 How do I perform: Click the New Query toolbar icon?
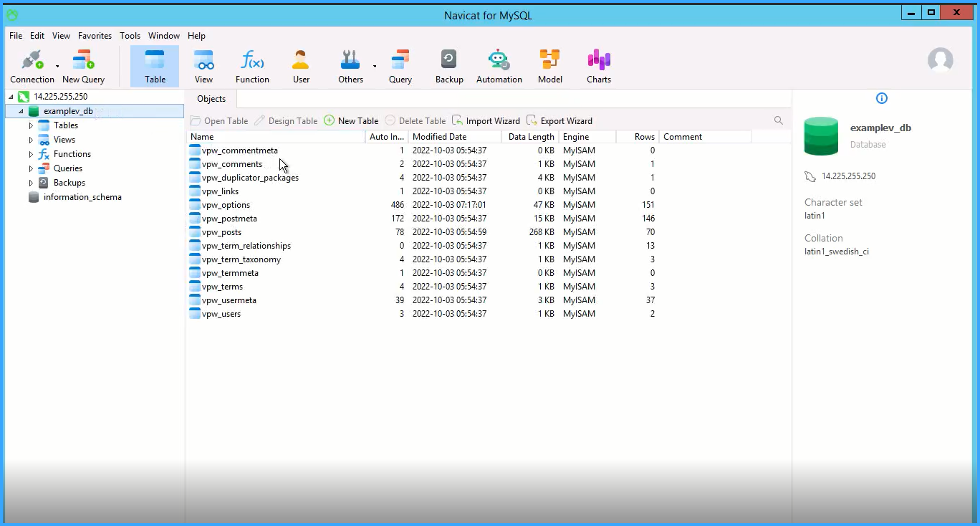tap(83, 60)
